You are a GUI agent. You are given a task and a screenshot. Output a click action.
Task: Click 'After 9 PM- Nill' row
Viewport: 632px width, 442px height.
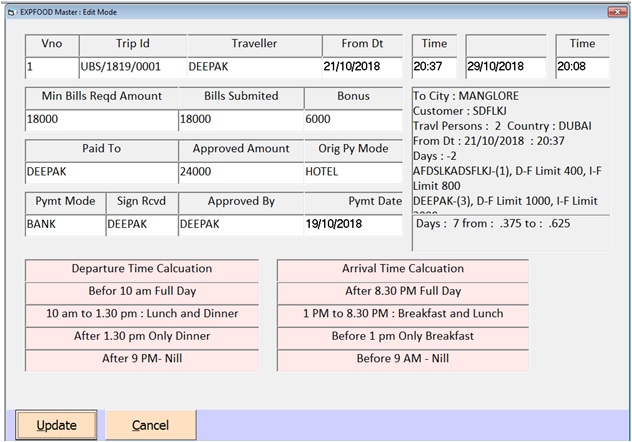(x=142, y=360)
